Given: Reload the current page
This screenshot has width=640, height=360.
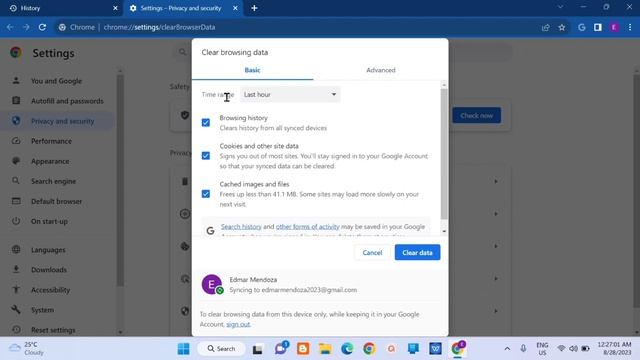Looking at the screenshot, I should pyautogui.click(x=42, y=27).
